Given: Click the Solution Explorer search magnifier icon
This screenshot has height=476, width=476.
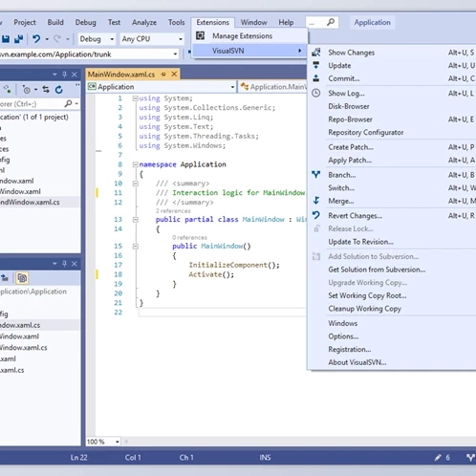Looking at the screenshot, I should click(68, 103).
